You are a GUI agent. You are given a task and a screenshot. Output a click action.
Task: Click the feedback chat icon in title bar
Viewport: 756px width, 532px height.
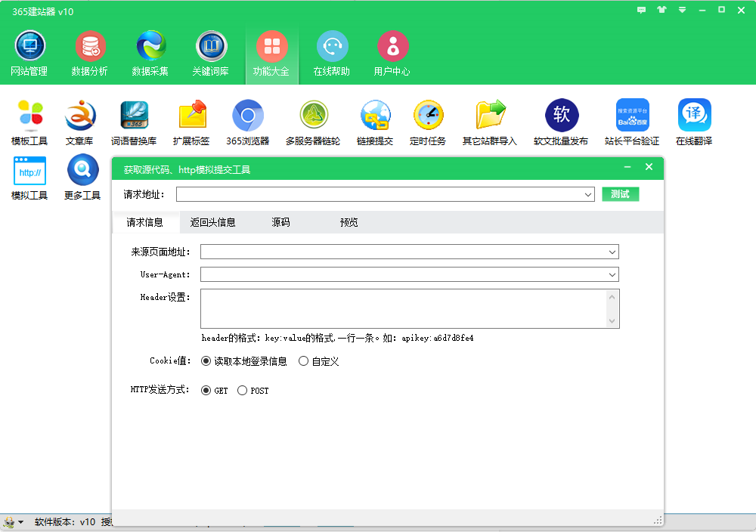click(641, 10)
